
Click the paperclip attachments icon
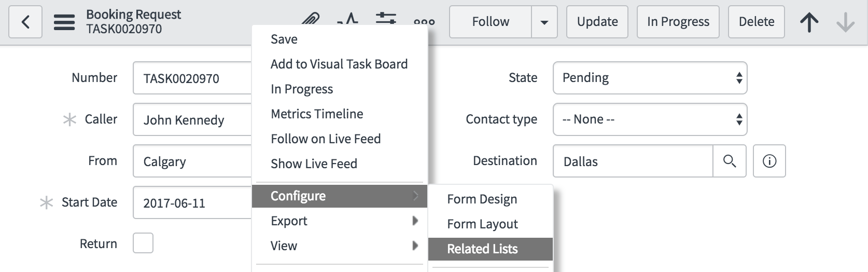[x=311, y=20]
